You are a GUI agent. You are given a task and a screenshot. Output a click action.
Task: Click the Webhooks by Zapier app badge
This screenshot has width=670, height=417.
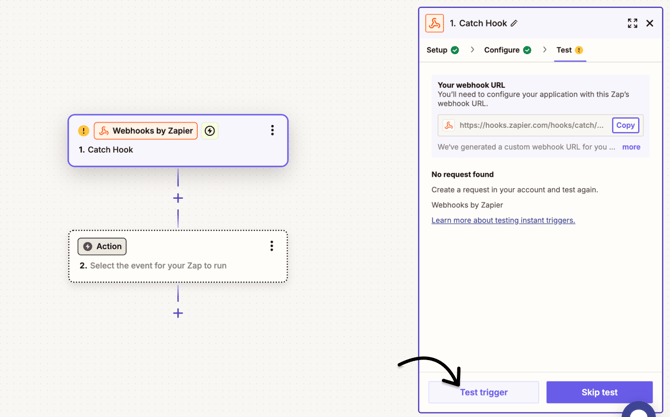146,131
